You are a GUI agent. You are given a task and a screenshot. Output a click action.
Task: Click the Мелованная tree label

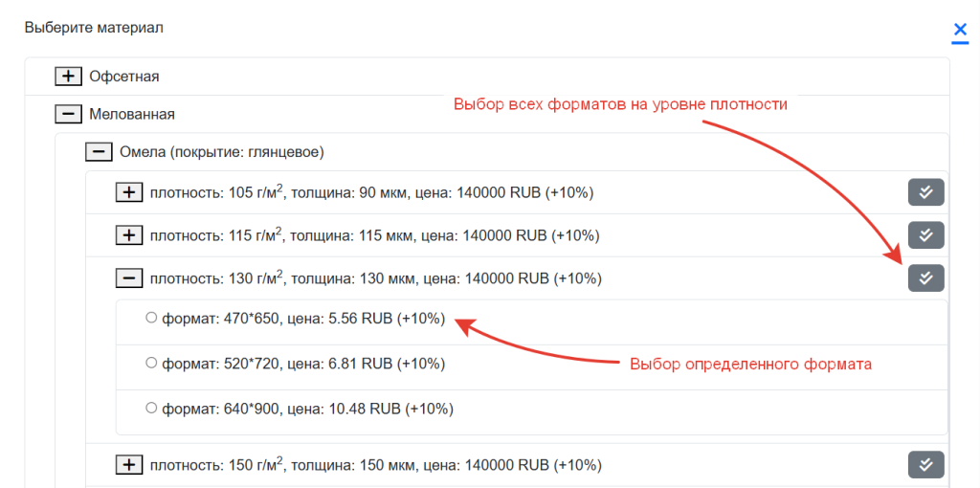coord(131,114)
